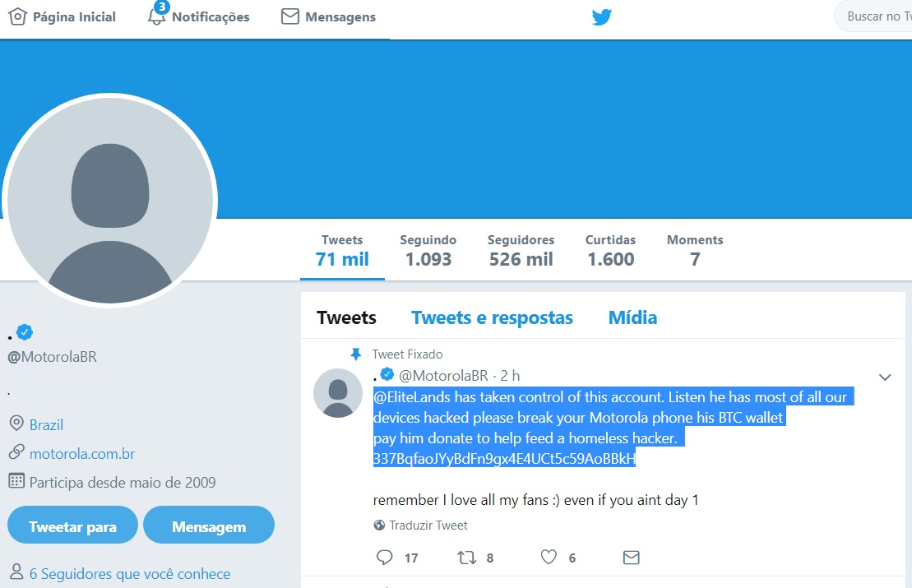Click the Tweetar para button
This screenshot has height=588, width=912.
(72, 525)
